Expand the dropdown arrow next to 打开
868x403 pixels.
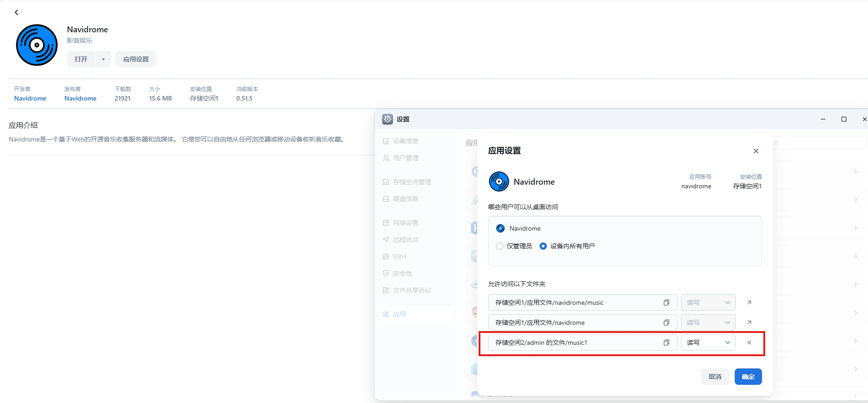[x=103, y=59]
